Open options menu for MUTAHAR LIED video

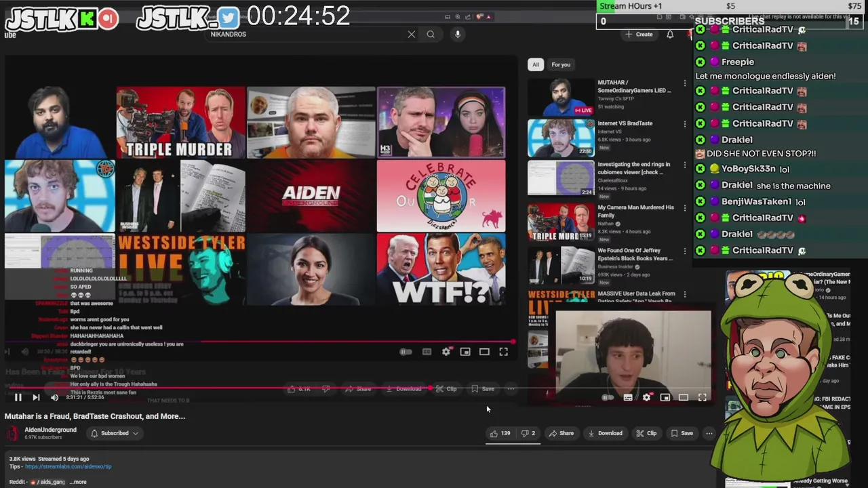coord(685,83)
